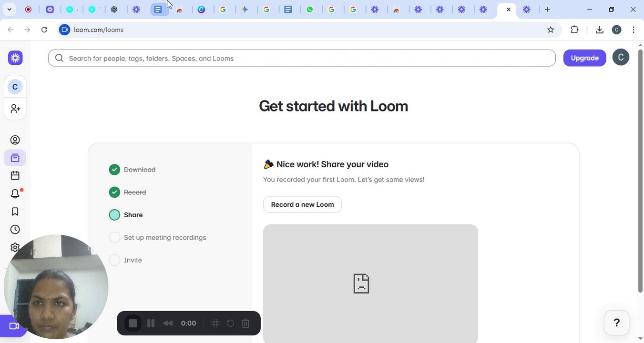Screen dimensions: 644x343
Task: Click the invite people icon in sidebar
Action: coord(15,109)
